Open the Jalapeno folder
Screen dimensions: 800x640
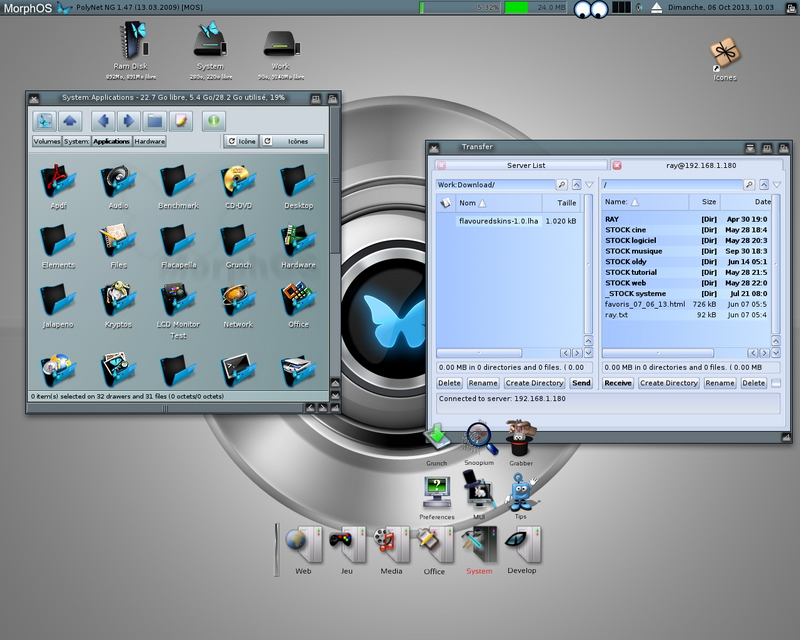[58, 301]
